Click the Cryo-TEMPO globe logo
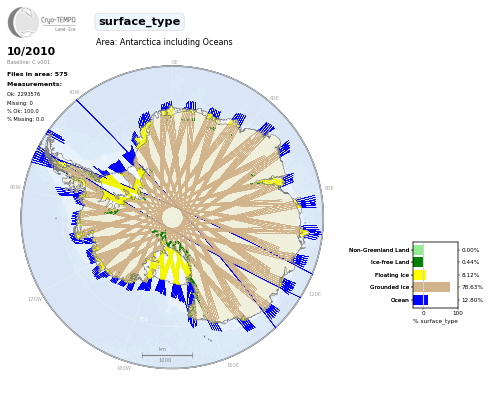Screen dimensions: 492x410 pyautogui.click(x=23, y=22)
